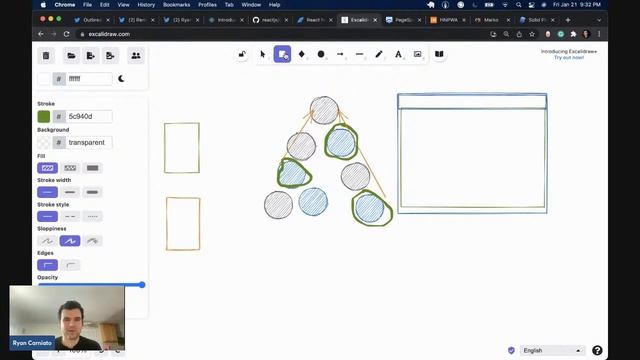Select the freehand pencil tool
The width and height of the screenshot is (640, 360).
379,54
